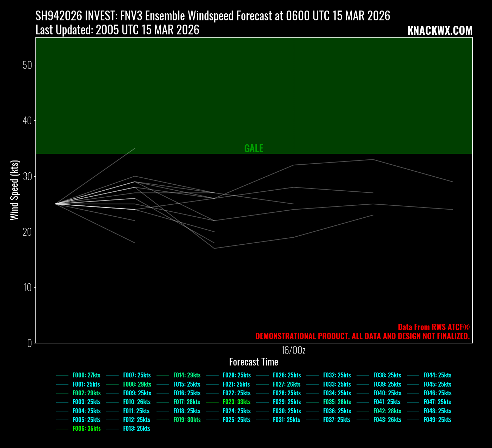Screen dimensions: 492x448
Task: Click the 50 tick on the wind speed axis
Action: point(27,65)
